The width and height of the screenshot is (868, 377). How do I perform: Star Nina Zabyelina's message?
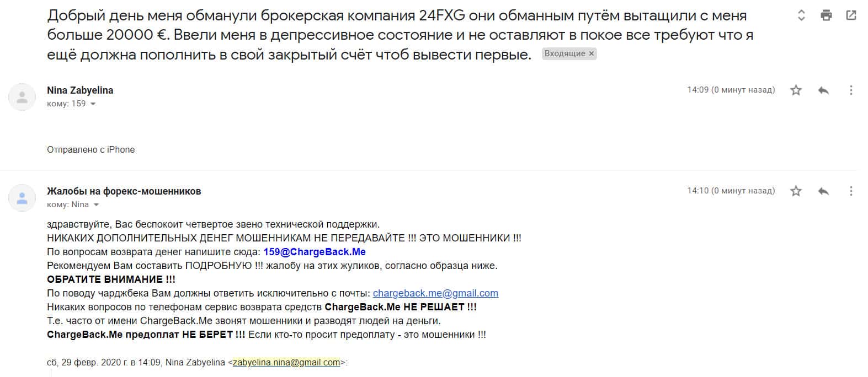(x=796, y=90)
